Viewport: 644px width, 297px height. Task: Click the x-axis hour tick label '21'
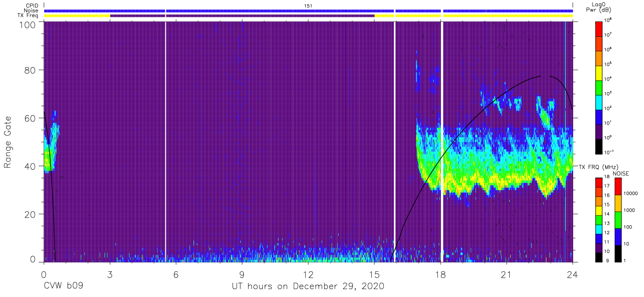[x=507, y=274]
